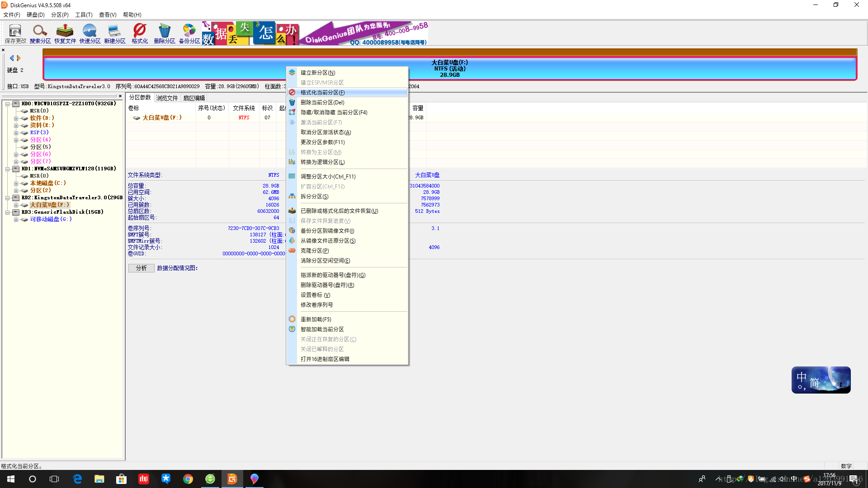The height and width of the screenshot is (488, 868).
Task: Expand the 软件(D:) partition node
Action: [x=16, y=118]
